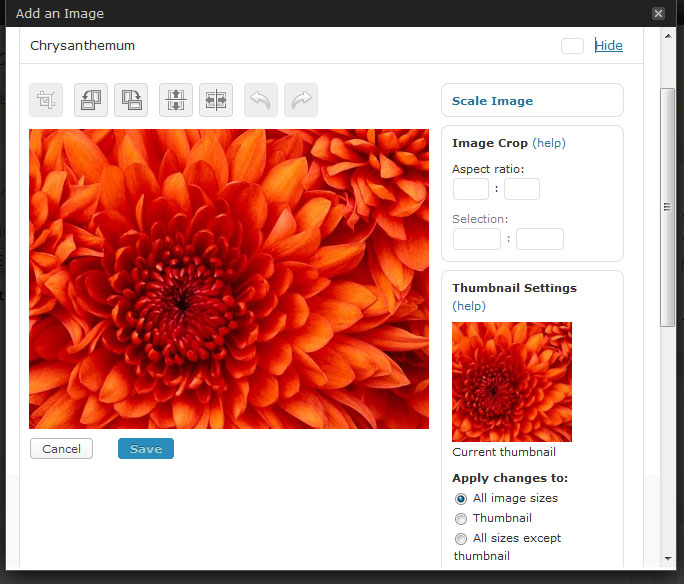Rotate image clockwise

point(131,100)
